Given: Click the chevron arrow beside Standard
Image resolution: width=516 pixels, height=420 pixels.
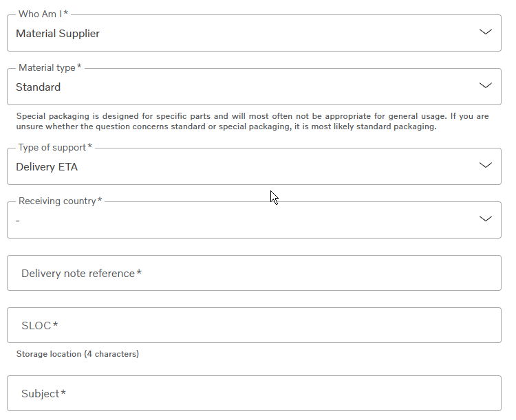Looking at the screenshot, I should point(486,85).
